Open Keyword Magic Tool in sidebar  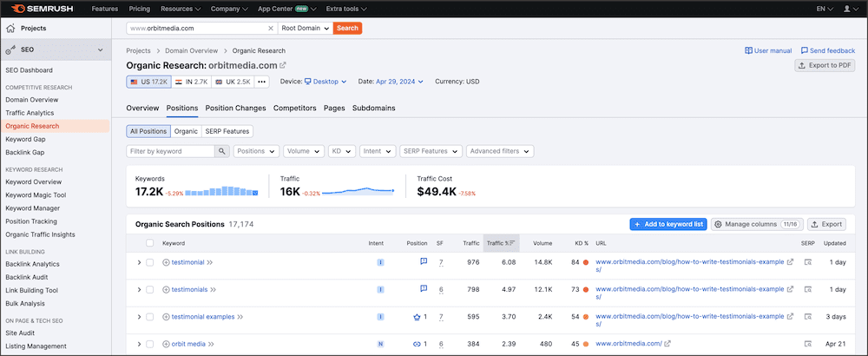pos(36,194)
